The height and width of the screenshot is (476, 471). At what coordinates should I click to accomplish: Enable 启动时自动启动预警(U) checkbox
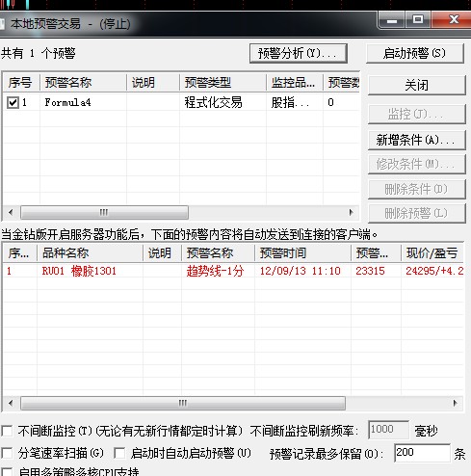pos(119,453)
